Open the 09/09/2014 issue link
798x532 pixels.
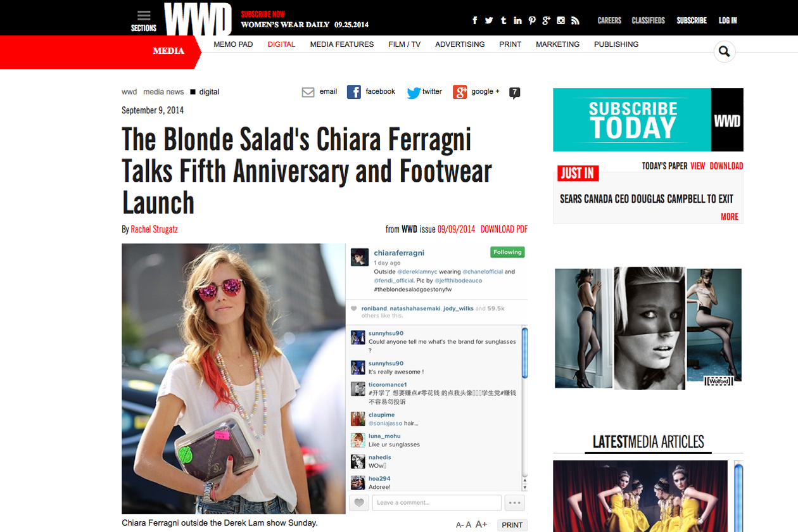pyautogui.click(x=456, y=229)
